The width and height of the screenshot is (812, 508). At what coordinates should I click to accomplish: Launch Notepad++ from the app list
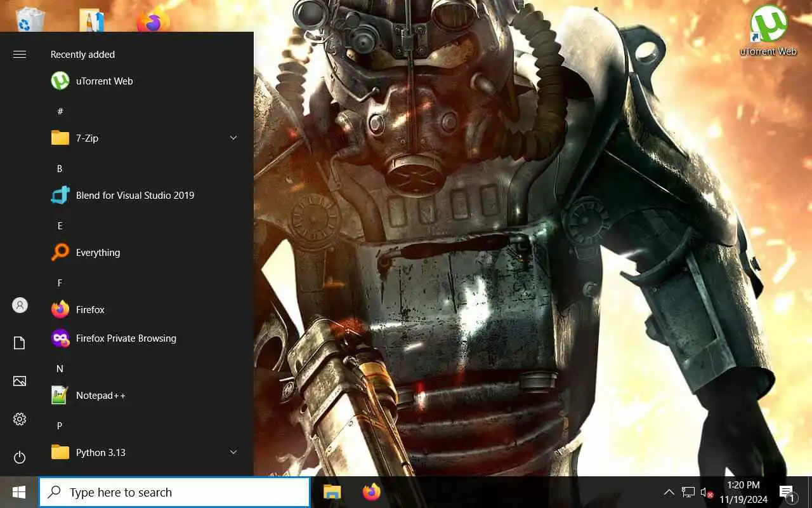[x=146, y=395]
